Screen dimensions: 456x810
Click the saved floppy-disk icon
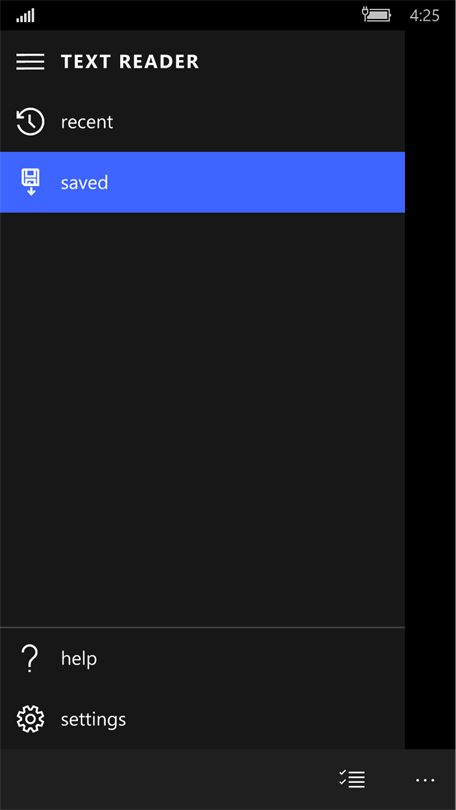(x=30, y=182)
